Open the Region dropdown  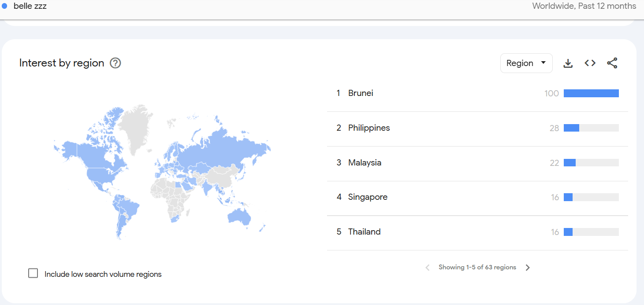[526, 63]
